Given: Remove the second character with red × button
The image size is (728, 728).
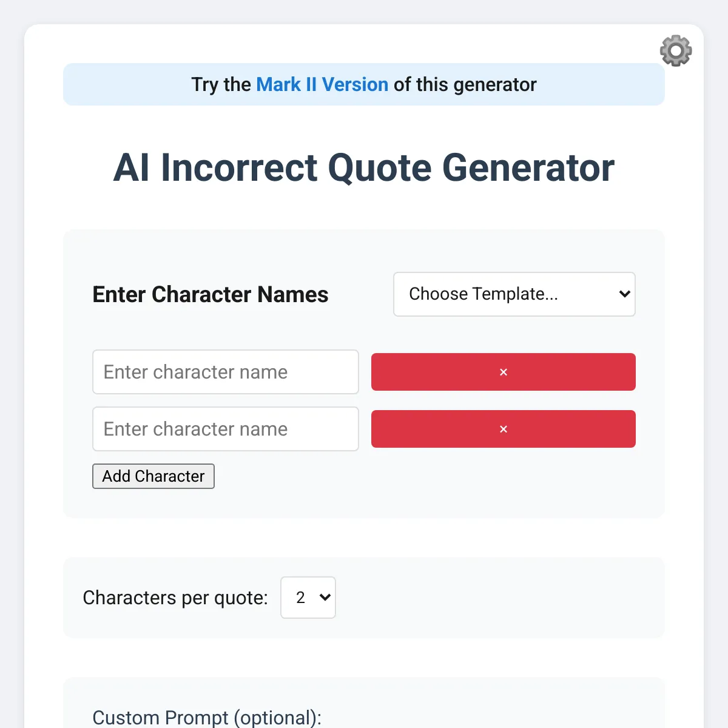Looking at the screenshot, I should [x=504, y=429].
